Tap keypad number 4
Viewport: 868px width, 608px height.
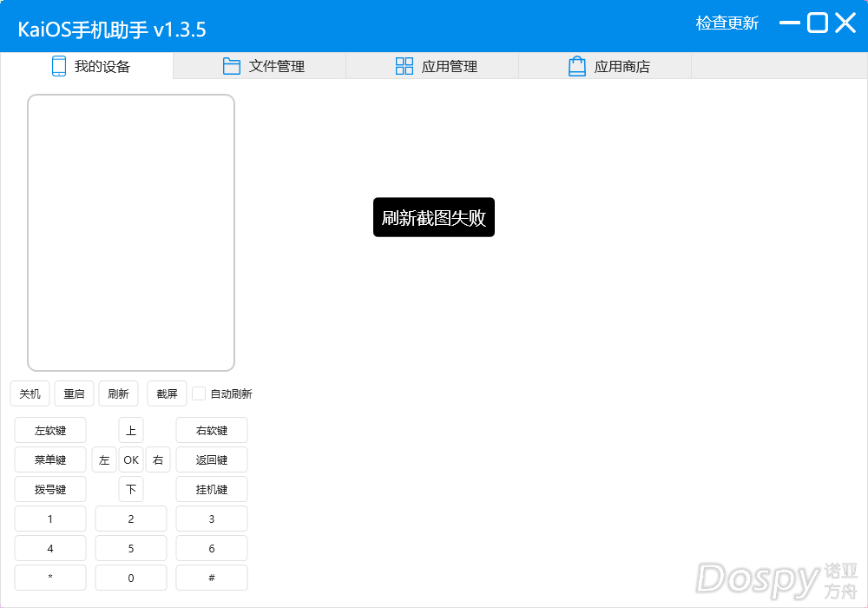click(50, 548)
